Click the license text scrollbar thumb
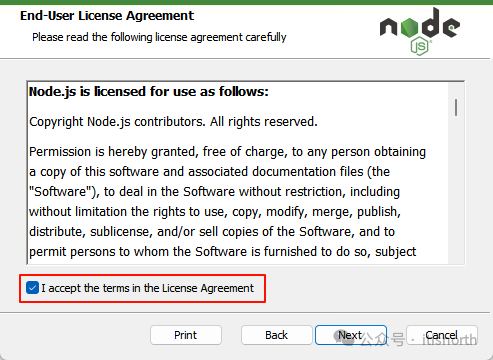This screenshot has height=360, width=493. tap(456, 107)
